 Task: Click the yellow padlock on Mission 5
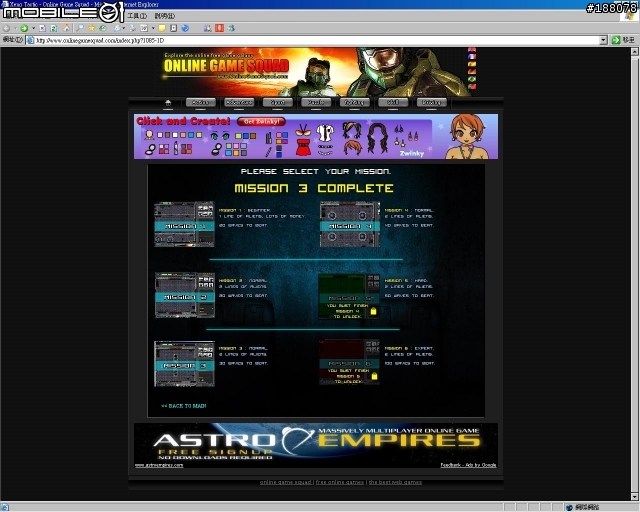(x=373, y=312)
